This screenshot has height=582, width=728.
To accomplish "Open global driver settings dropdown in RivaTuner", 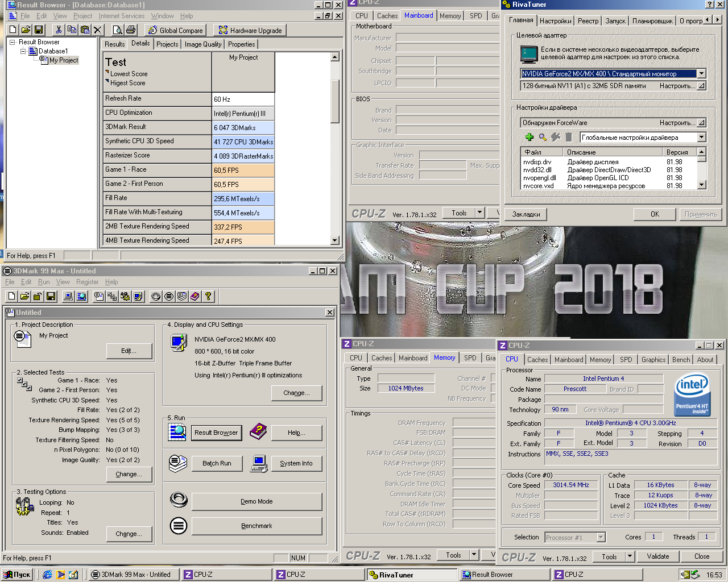I will (701, 137).
